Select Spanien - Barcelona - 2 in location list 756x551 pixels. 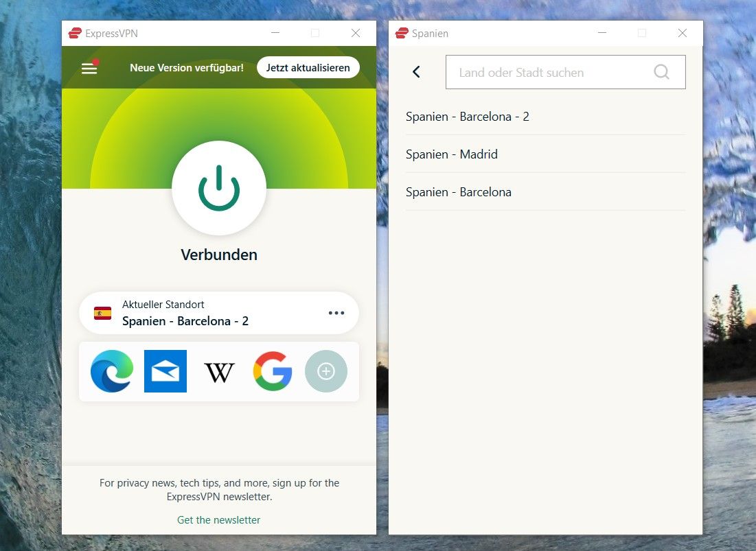coord(545,117)
